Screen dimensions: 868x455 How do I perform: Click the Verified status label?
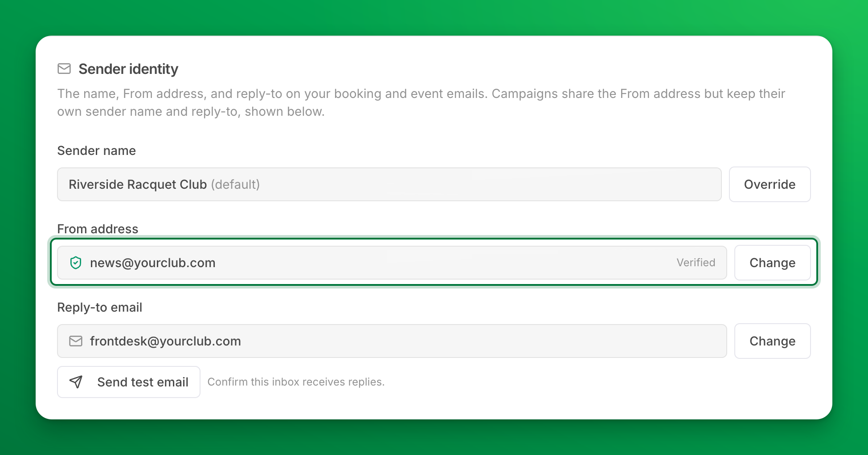click(x=696, y=263)
